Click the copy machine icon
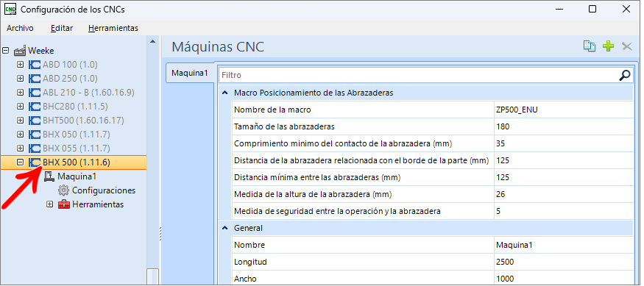This screenshot has height=286, width=644. [590, 46]
